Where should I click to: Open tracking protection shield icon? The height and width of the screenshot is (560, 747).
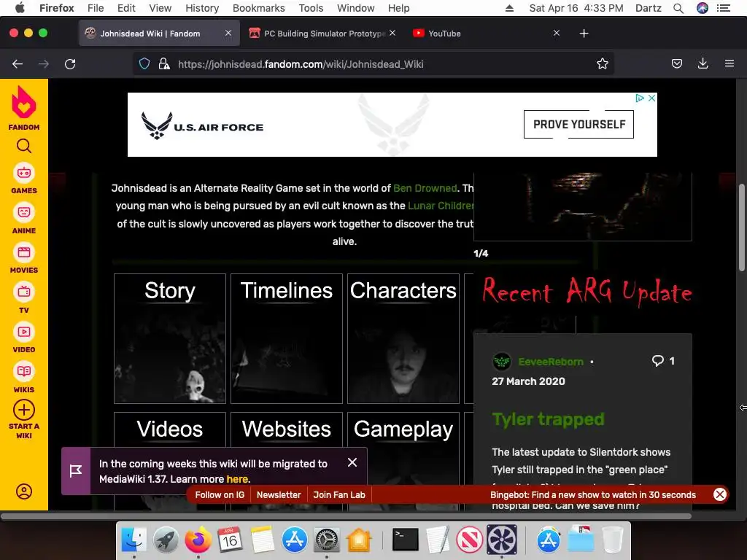tap(144, 64)
